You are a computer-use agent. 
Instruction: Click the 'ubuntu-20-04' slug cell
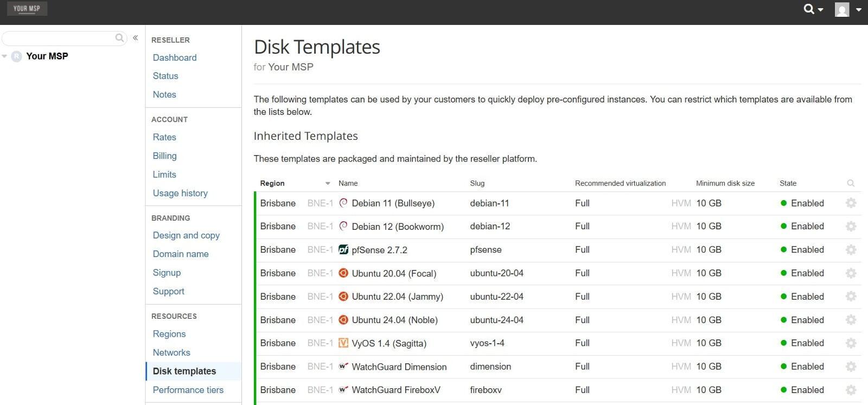click(496, 273)
